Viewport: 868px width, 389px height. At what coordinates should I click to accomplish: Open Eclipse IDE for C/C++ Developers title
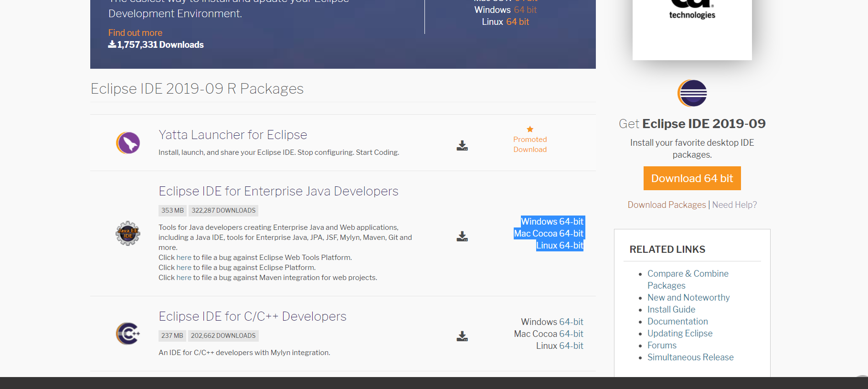[253, 316]
